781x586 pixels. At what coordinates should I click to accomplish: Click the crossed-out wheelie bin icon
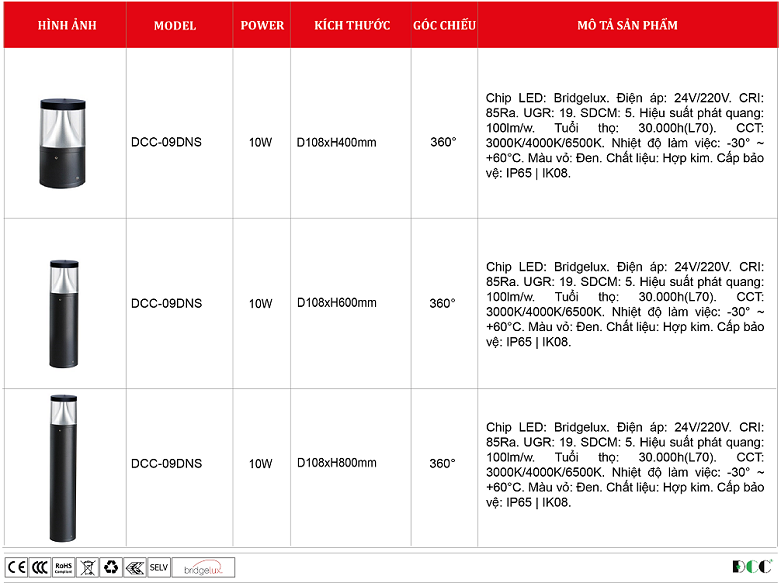pos(87,567)
